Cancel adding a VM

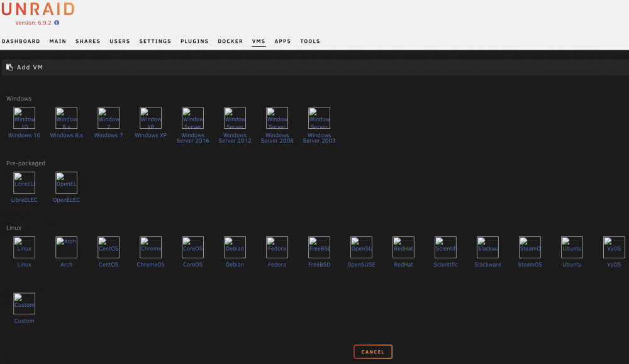[x=372, y=351]
